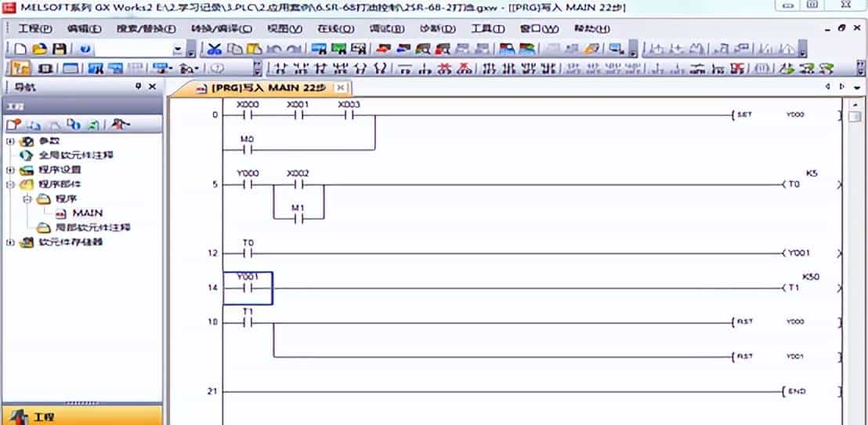Image resolution: width=868 pixels, height=425 pixels.
Task: Click the Paste icon in the toolbar
Action: coord(254,49)
